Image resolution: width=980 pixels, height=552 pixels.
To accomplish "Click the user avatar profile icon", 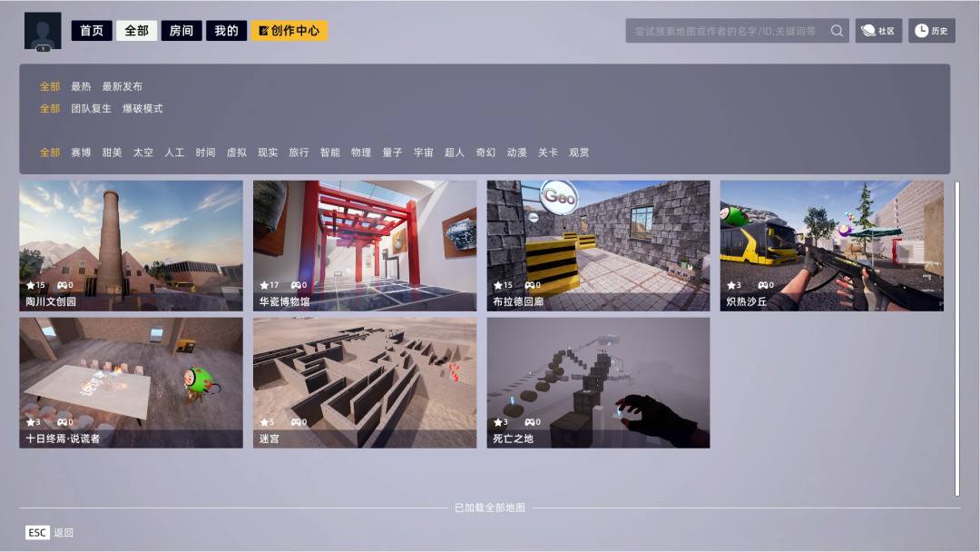I will (x=43, y=31).
